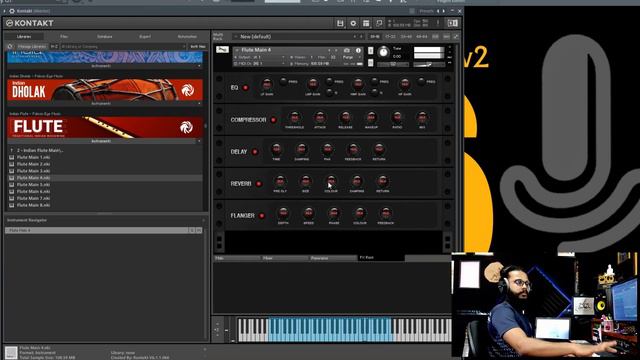Click the Reverb Size knob
Screen dimensions: 640x360
click(306, 181)
